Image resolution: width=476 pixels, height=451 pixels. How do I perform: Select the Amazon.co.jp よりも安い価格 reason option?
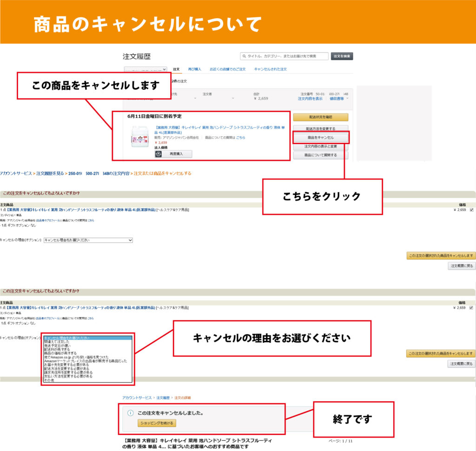88,358
